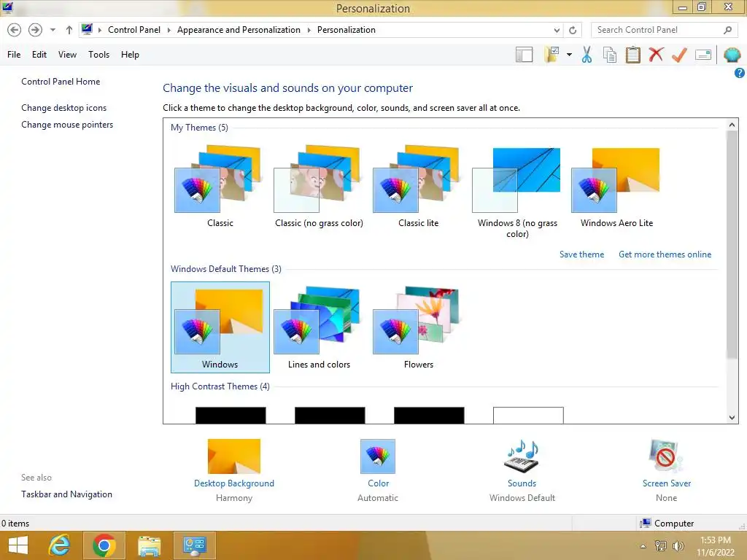Click the Control Panel taskbar button
The image size is (747, 560).
point(194,545)
